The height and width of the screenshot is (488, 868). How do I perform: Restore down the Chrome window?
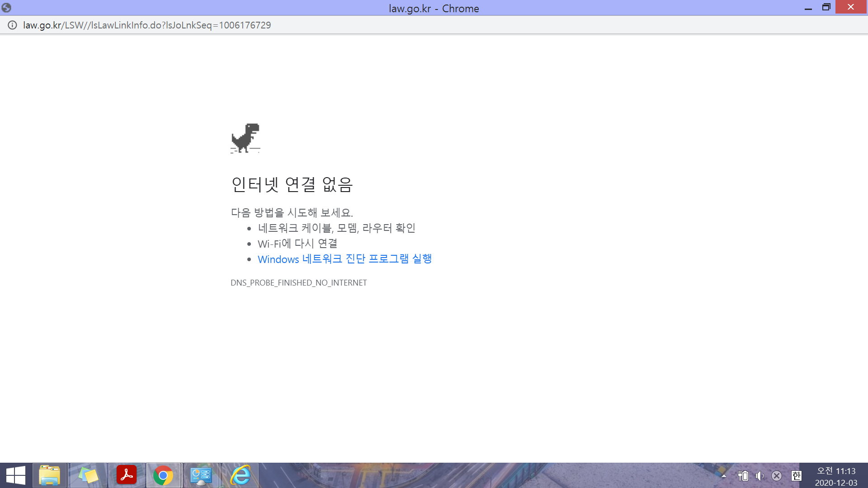pos(826,7)
